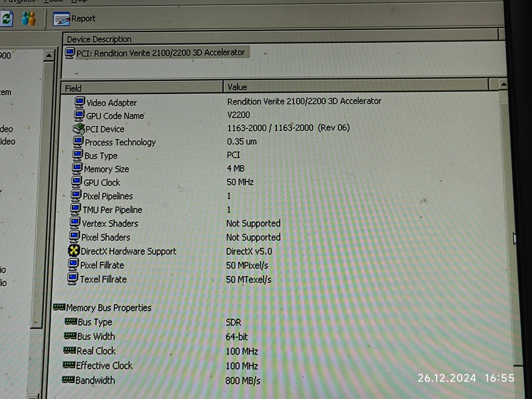The width and height of the screenshot is (532, 399).
Task: Select the Process Technology row
Action: tap(120, 142)
